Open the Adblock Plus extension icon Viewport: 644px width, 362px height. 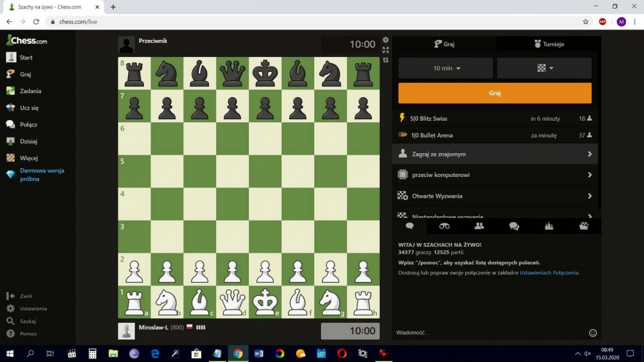coord(603,21)
